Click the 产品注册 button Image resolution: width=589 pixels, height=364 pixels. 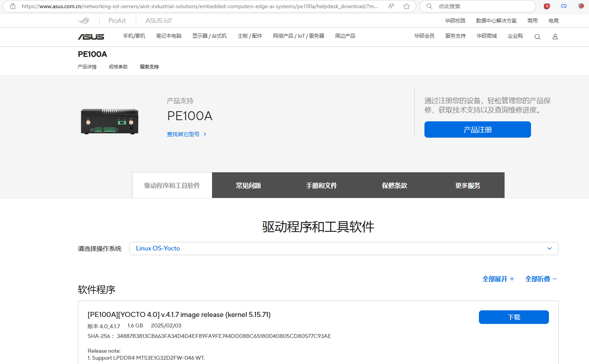click(478, 129)
